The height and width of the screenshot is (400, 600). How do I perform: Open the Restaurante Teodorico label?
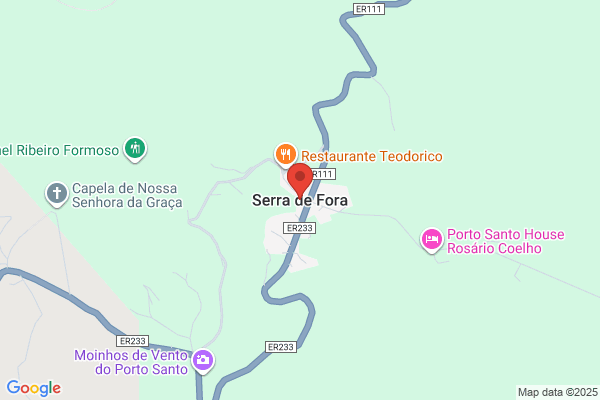(x=372, y=156)
